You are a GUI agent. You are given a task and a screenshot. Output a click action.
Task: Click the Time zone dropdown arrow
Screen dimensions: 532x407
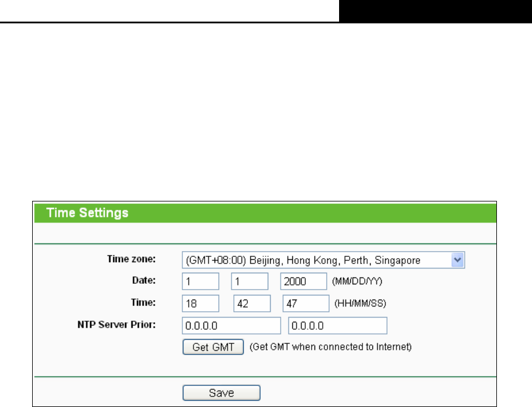point(458,260)
